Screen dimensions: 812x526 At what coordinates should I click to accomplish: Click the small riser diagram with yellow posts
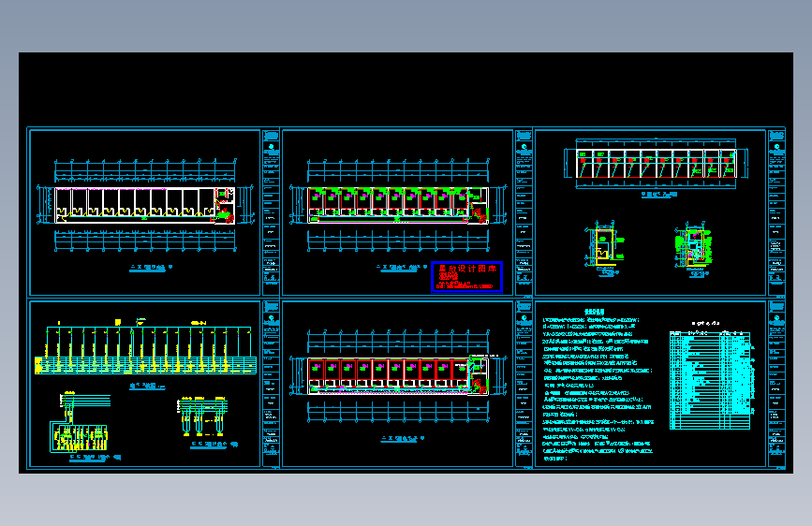pyautogui.click(x=202, y=416)
